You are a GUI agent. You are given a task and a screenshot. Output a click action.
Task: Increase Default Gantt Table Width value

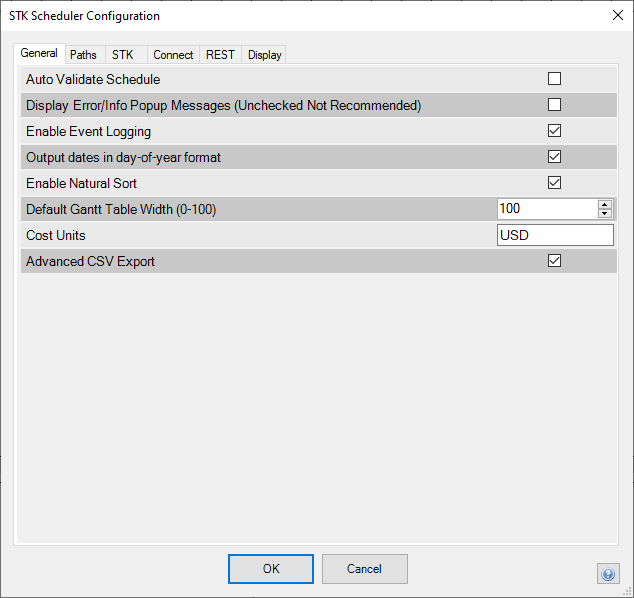click(x=604, y=204)
